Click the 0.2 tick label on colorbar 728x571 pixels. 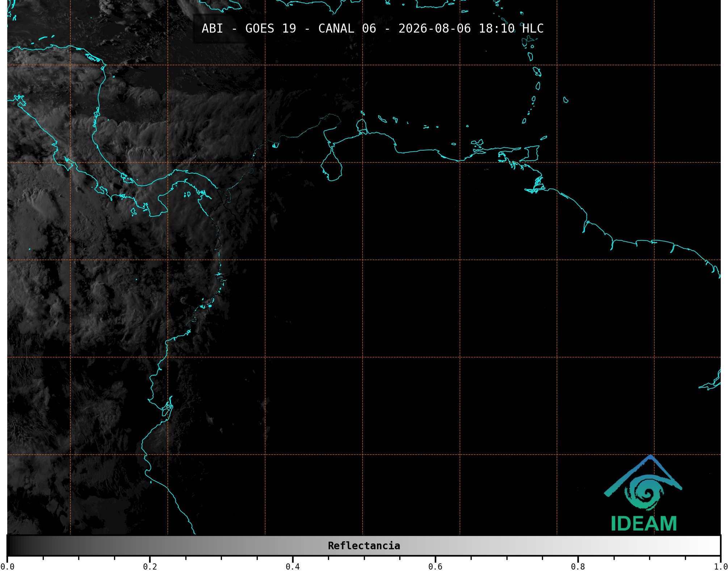pyautogui.click(x=150, y=566)
